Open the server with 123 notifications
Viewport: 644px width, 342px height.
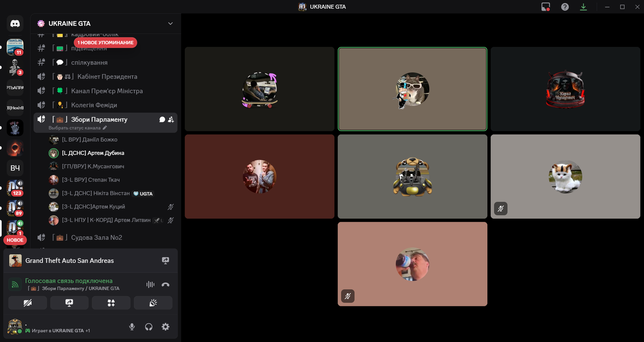point(15,188)
